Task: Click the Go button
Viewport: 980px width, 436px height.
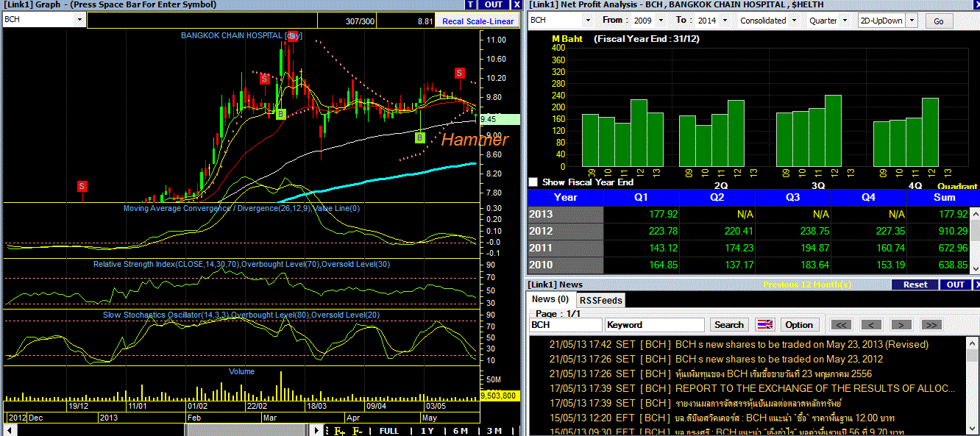Action: click(x=939, y=21)
